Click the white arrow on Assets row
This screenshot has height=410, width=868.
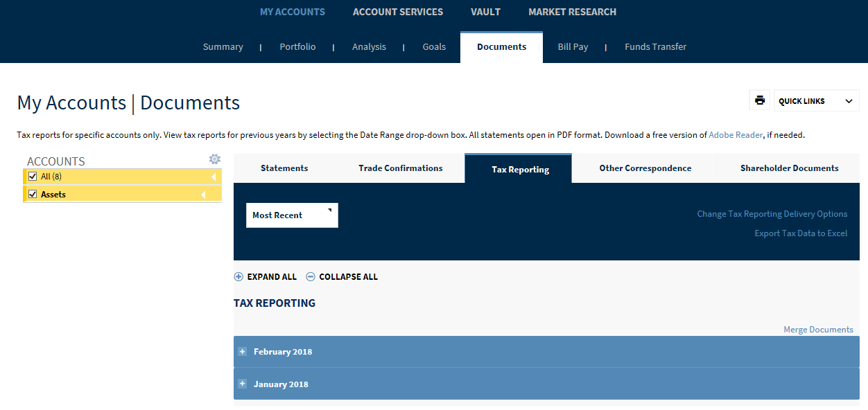[203, 195]
